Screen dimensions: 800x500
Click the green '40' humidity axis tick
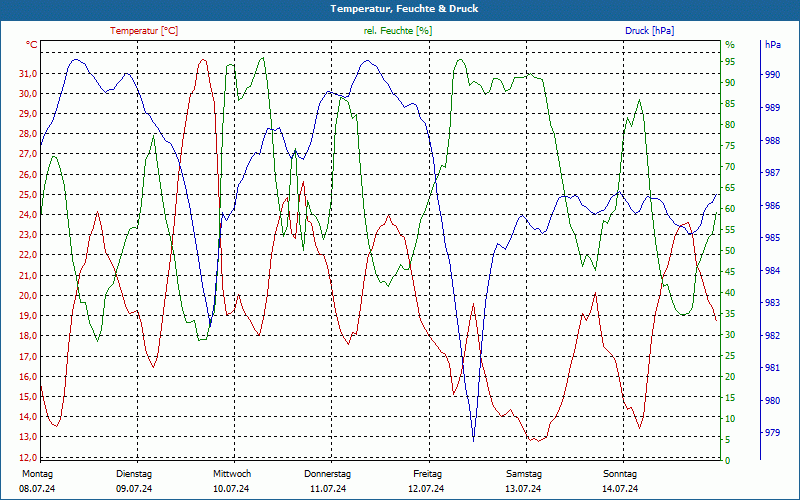[x=730, y=293]
